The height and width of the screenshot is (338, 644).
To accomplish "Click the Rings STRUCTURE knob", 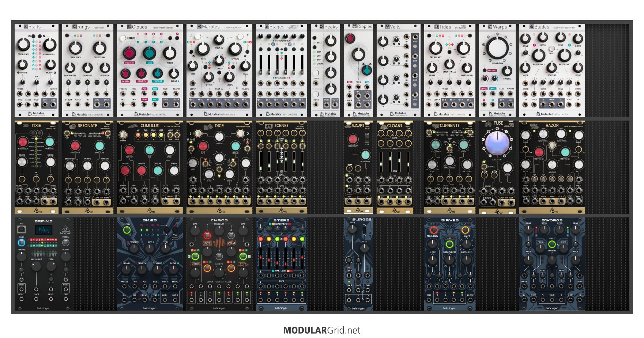I will coord(99,48).
